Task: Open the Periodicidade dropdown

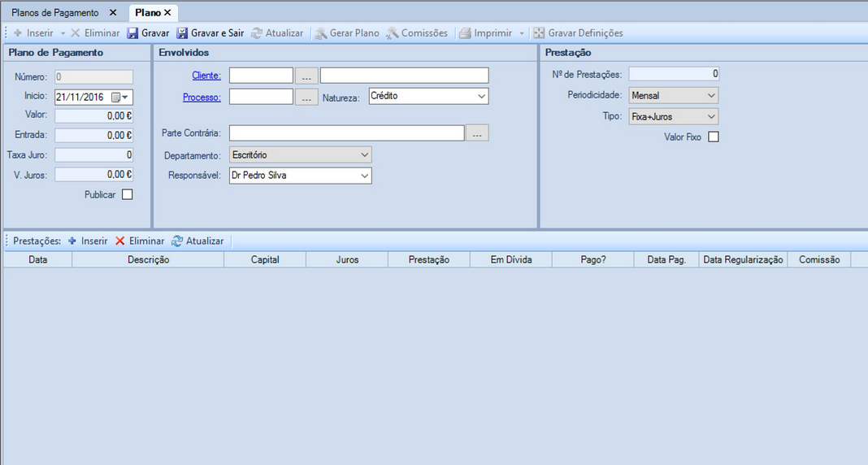Action: pos(674,95)
